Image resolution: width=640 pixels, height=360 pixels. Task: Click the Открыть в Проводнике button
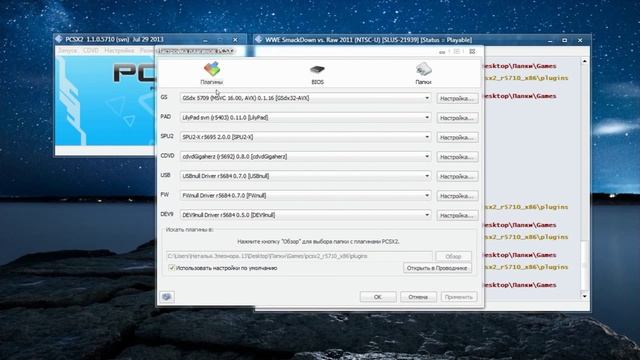coord(437,268)
